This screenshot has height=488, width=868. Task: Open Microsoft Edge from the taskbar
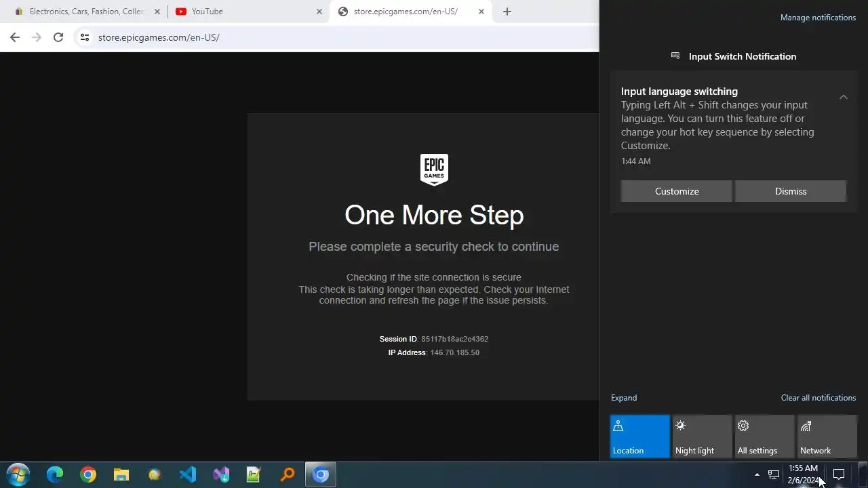[55, 474]
